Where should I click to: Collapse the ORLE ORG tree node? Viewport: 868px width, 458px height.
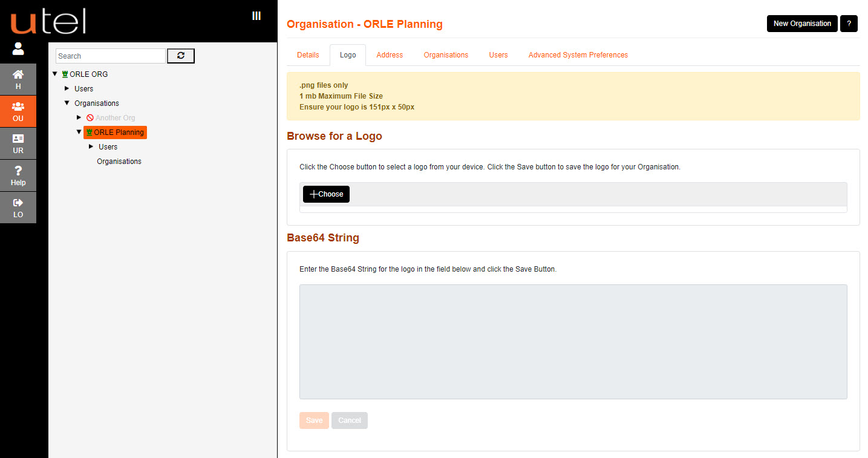click(x=55, y=74)
